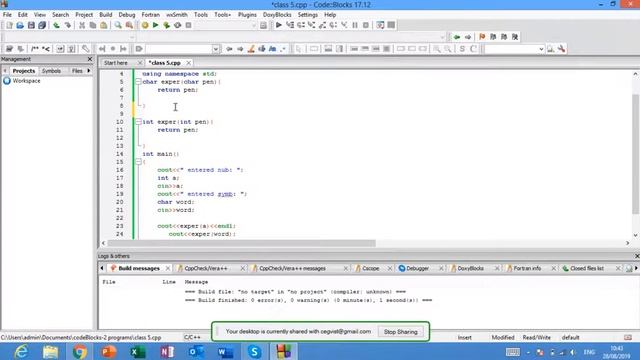The width and height of the screenshot is (640, 360).
Task: Abort the build with the stop icon
Action: coord(189,25)
